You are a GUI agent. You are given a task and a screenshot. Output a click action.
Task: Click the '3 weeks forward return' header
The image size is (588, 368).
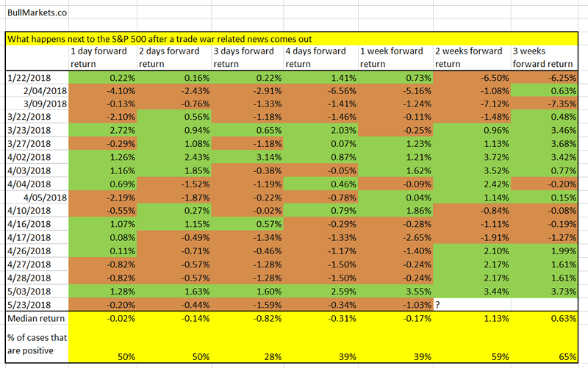tap(545, 57)
